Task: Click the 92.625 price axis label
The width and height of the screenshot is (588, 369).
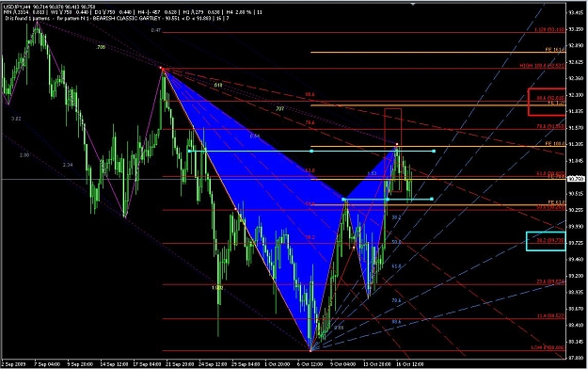Action: pos(577,62)
